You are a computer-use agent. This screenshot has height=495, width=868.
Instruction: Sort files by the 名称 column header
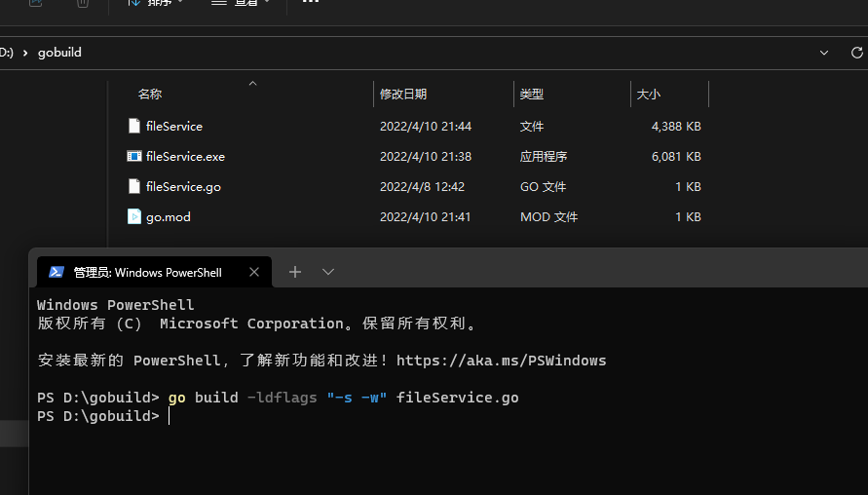149,95
